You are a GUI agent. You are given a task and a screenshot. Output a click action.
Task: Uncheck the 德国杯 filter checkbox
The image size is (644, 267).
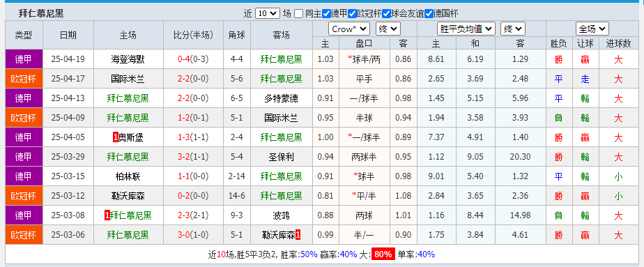(x=429, y=13)
